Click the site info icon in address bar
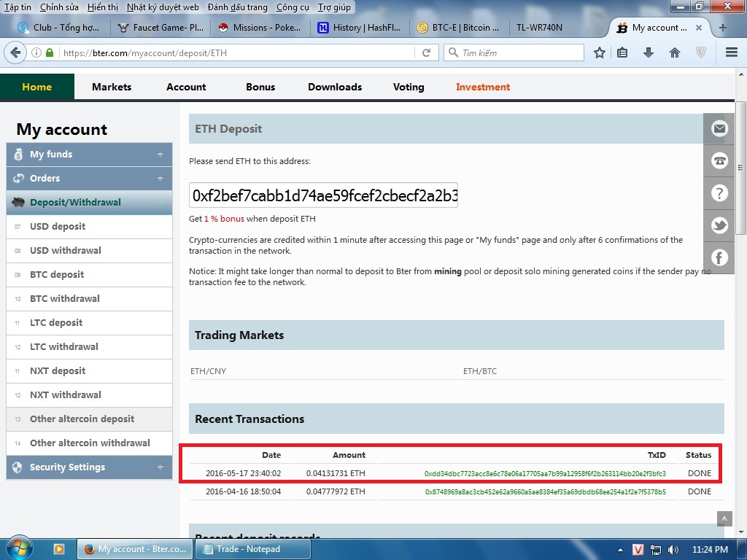 click(36, 52)
